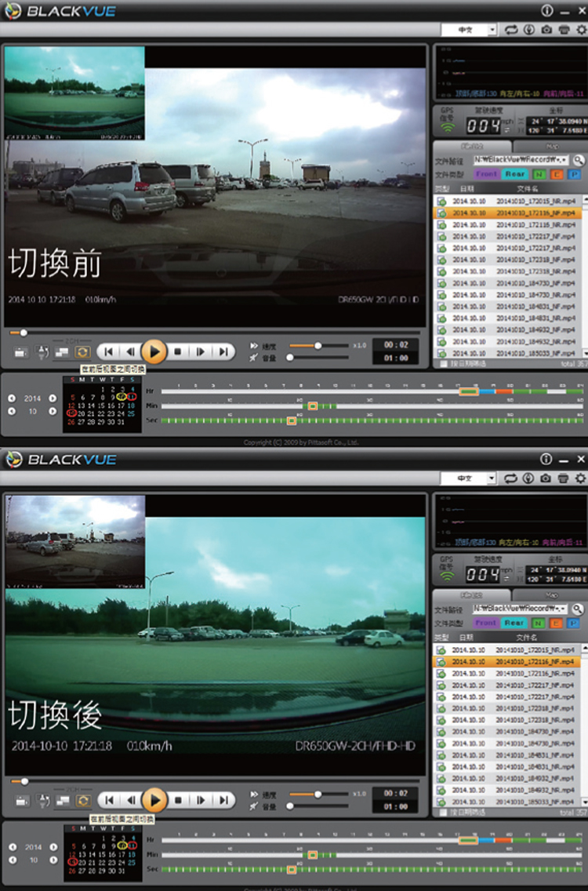Image resolution: width=588 pixels, height=891 pixels.
Task: Click the camera capture icon in top toolbar
Action: [x=546, y=30]
